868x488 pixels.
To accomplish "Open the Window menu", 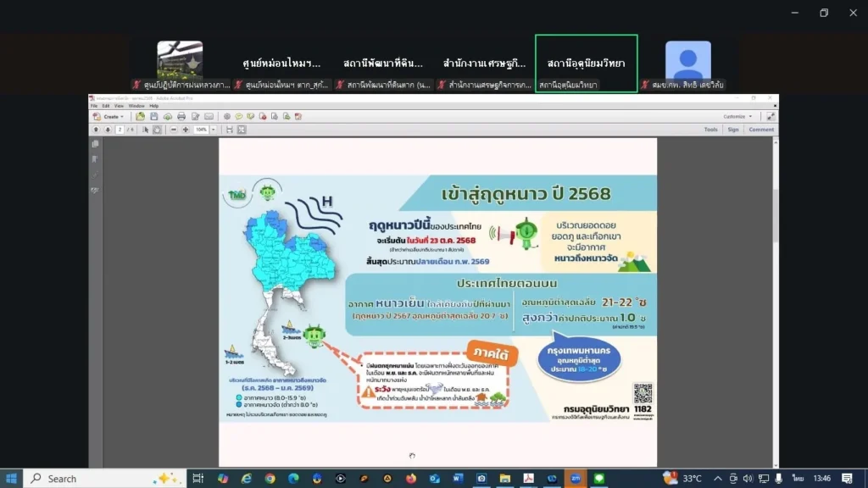I will (x=136, y=106).
